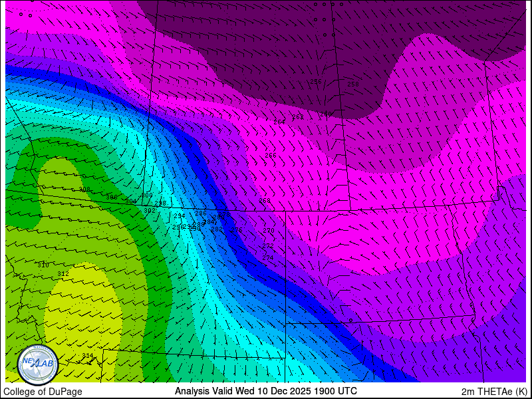Image resolution: width=532 pixels, height=399 pixels.
Task: Select the 312 contour label
Action: click(63, 274)
